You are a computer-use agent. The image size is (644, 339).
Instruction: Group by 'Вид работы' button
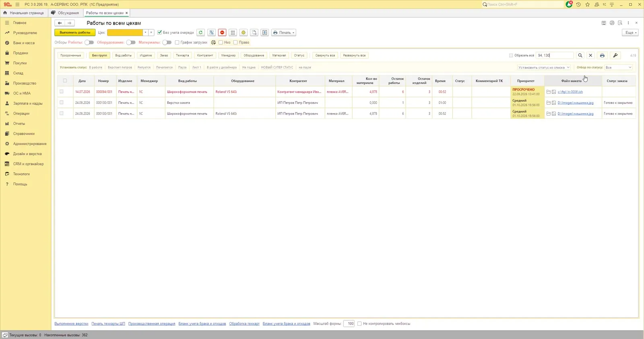(123, 56)
